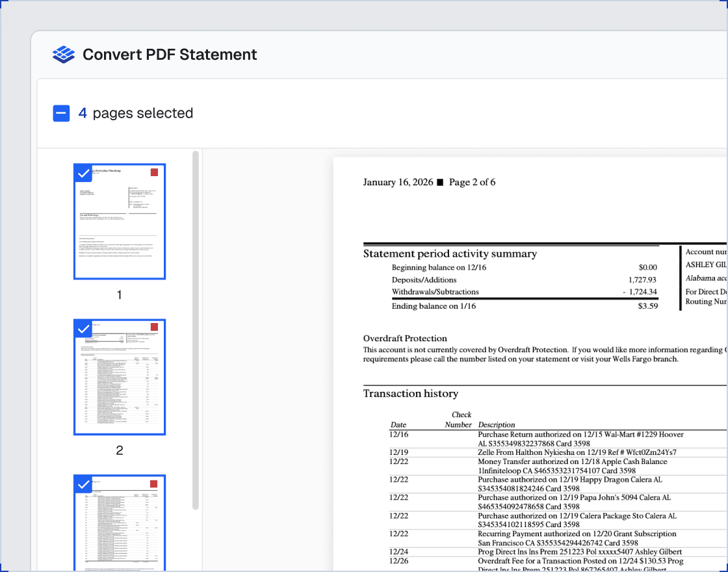Click the thumbnail list scrollbar
Image resolution: width=728 pixels, height=572 pixels.
pyautogui.click(x=196, y=330)
